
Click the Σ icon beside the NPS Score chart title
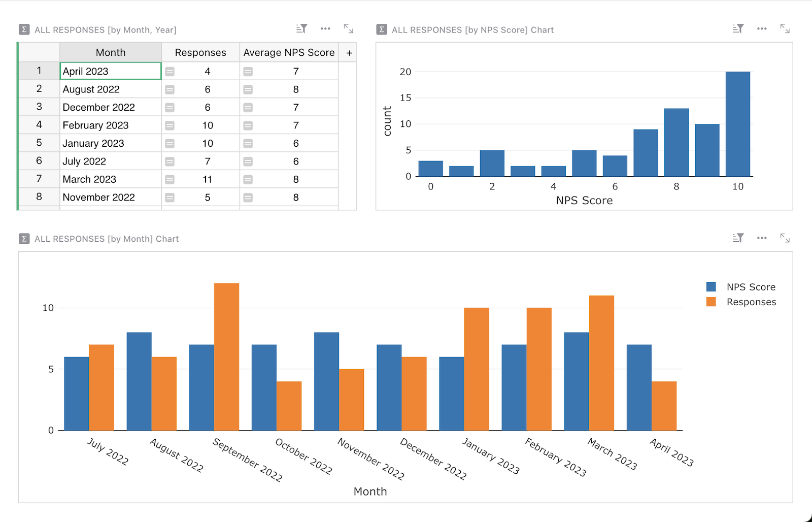382,29
